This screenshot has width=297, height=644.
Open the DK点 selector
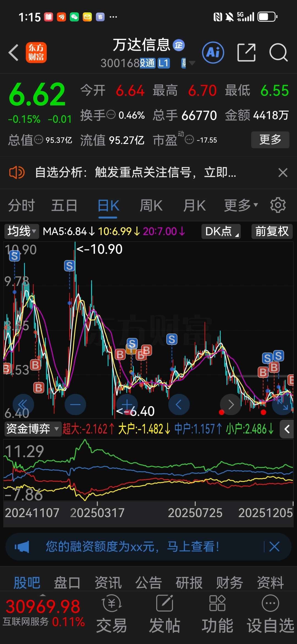click(221, 231)
